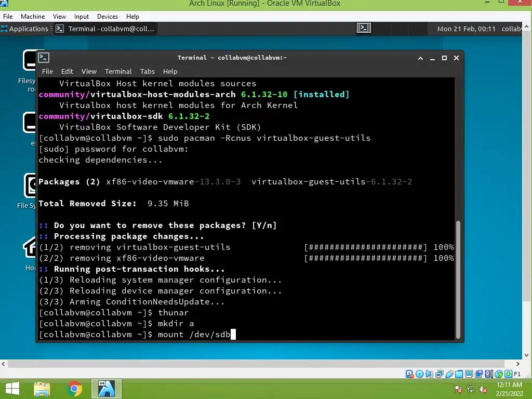The height and width of the screenshot is (399, 532).
Task: Click the VirtualBox vertical scrollbar up arrow
Action: tap(526, 26)
